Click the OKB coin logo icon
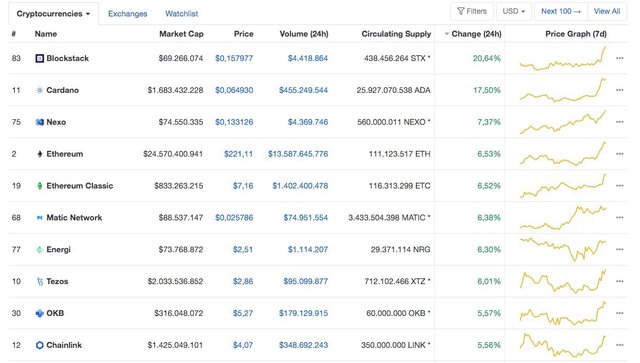 [x=40, y=313]
